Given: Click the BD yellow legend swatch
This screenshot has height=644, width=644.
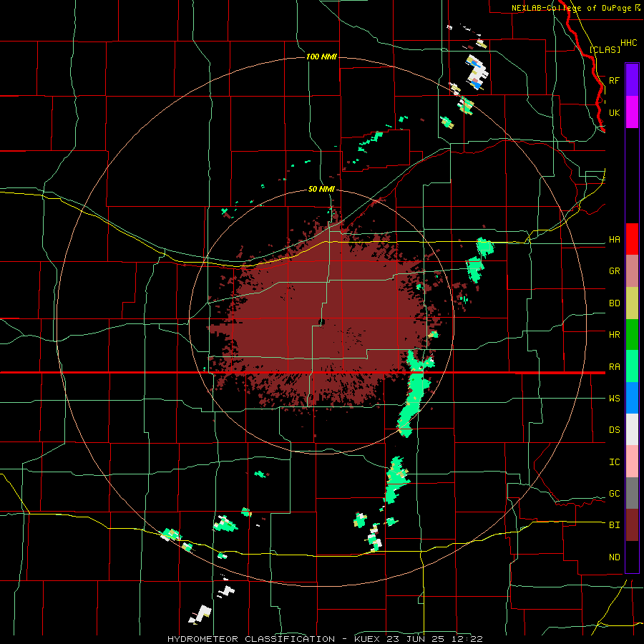Looking at the screenshot, I should pyautogui.click(x=632, y=303).
